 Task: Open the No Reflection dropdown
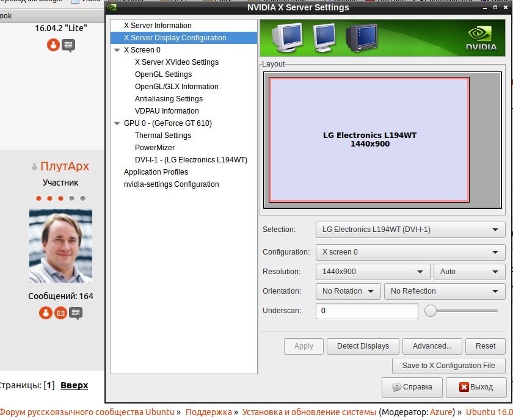tap(445, 291)
